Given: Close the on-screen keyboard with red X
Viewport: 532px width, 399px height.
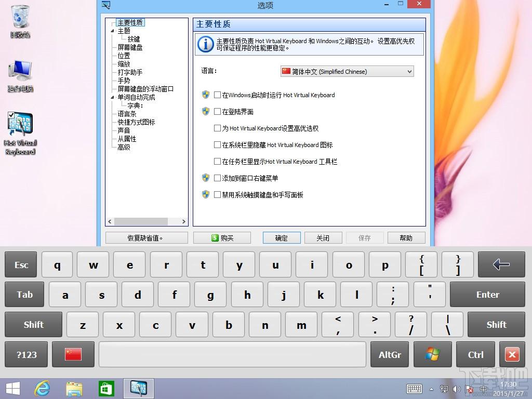Looking at the screenshot, I should pos(512,354).
